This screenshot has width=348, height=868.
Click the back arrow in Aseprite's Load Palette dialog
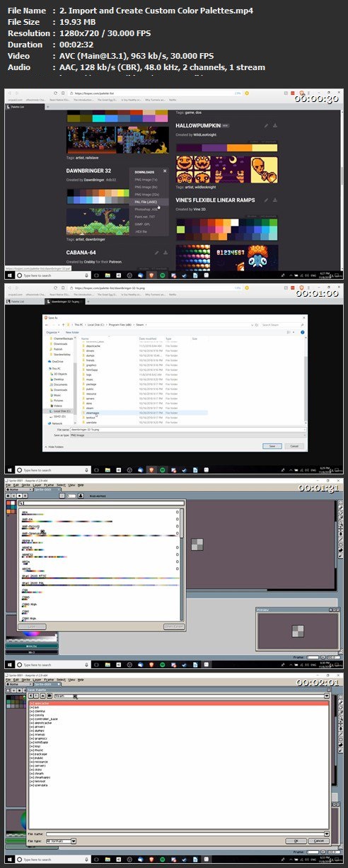click(31, 697)
